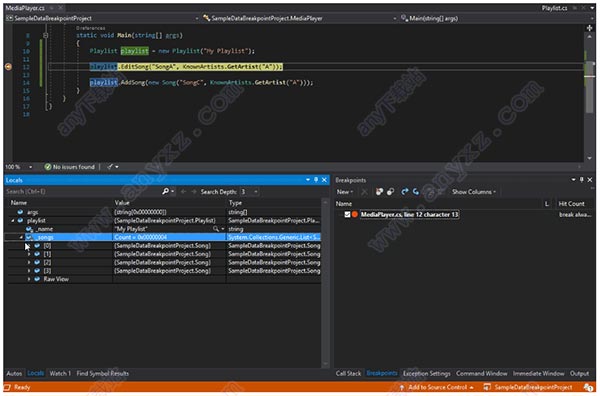Viewport: 600px width, 396px height.
Task: Open the New breakpoint dropdown
Action: 345,192
